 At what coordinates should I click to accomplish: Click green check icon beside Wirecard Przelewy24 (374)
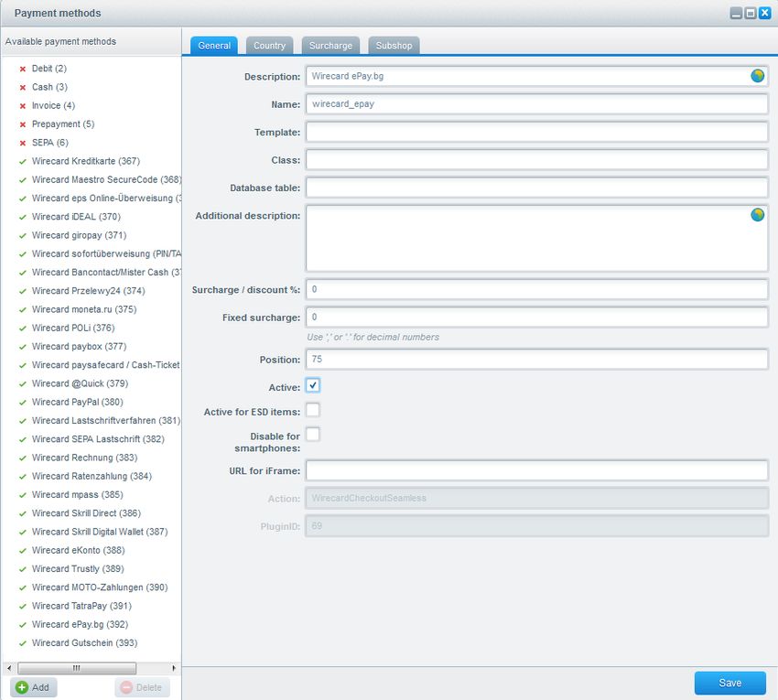click(22, 291)
